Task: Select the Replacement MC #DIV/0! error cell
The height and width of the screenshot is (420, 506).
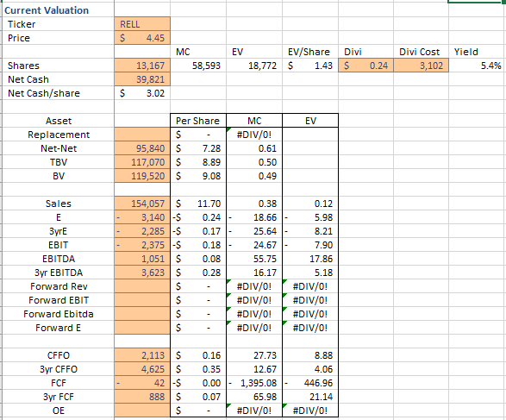Action: coord(254,135)
